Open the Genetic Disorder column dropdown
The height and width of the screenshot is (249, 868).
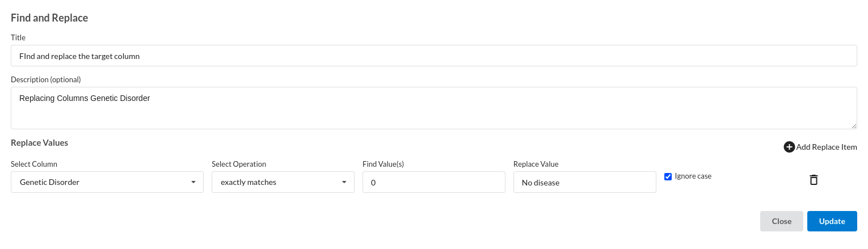coord(107,182)
